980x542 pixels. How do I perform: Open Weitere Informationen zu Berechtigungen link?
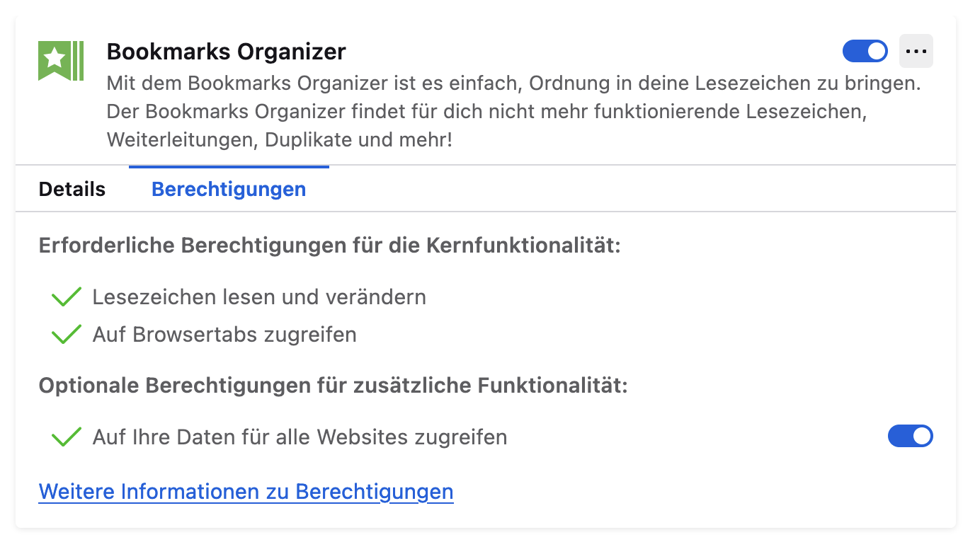(x=246, y=491)
